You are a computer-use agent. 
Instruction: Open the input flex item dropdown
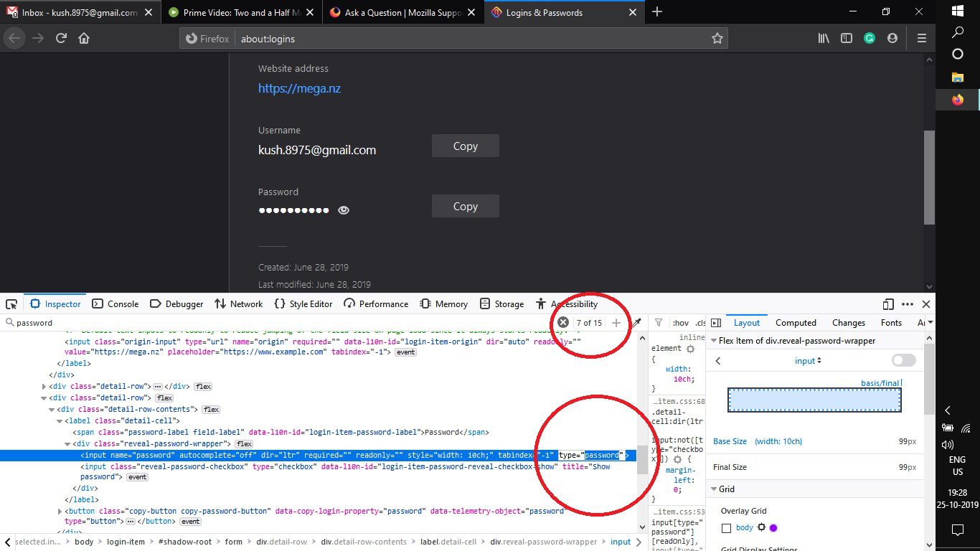[808, 361]
